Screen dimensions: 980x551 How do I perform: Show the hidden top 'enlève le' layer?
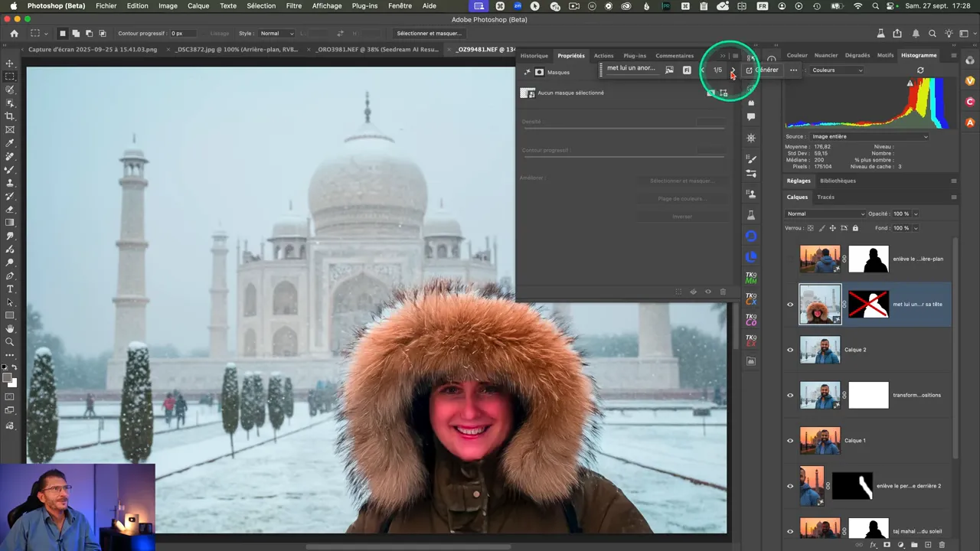point(790,259)
